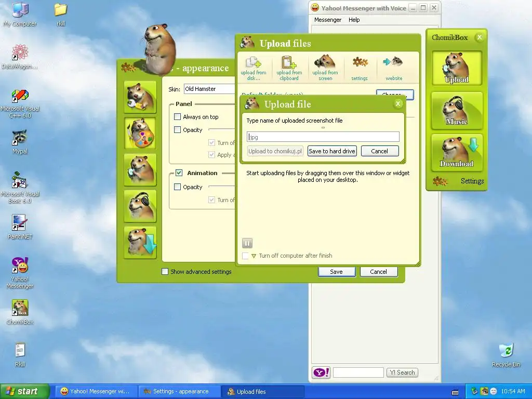Open ChomikBox desktop shortcut
This screenshot has width=532, height=399.
[x=20, y=312]
